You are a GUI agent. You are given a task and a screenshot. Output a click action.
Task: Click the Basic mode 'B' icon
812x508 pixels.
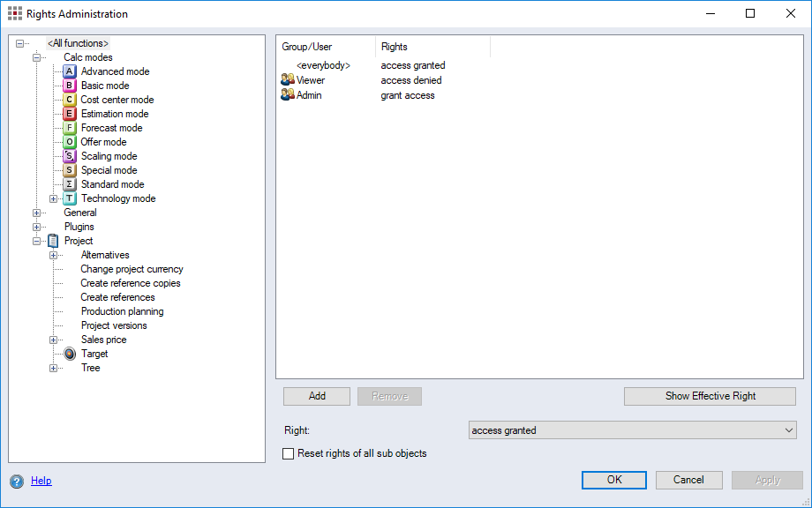point(70,86)
